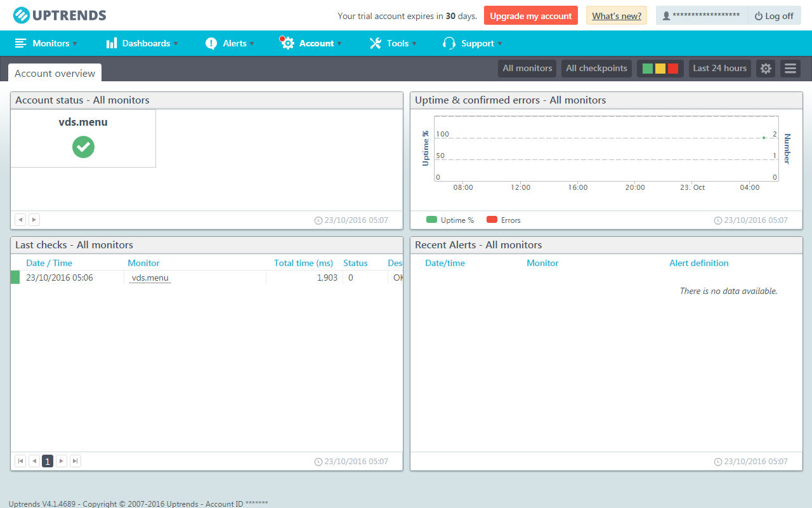This screenshot has height=508, width=812.
Task: Sort by Date / Time column in Last checks
Action: click(x=49, y=263)
